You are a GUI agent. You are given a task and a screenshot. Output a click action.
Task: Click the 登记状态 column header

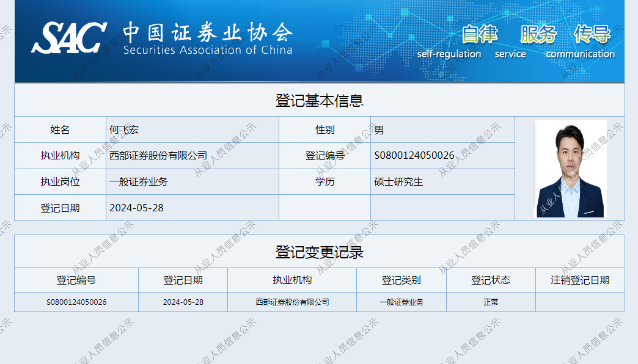point(491,280)
